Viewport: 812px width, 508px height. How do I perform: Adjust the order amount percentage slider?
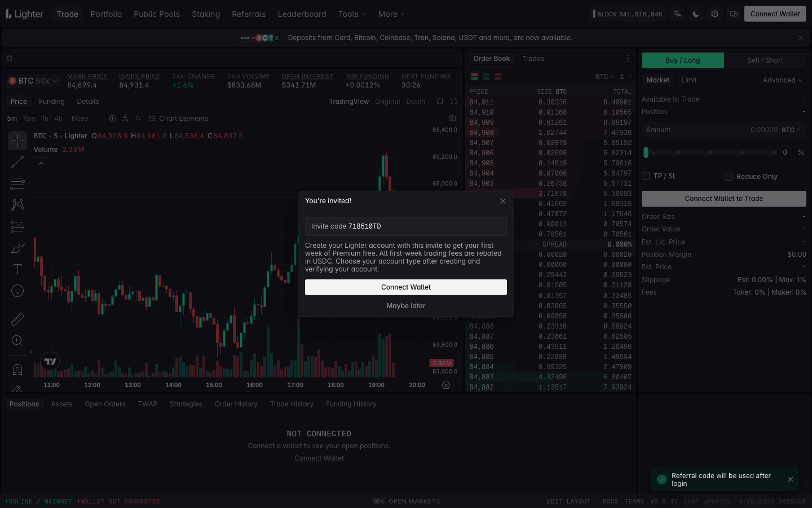tap(710, 152)
